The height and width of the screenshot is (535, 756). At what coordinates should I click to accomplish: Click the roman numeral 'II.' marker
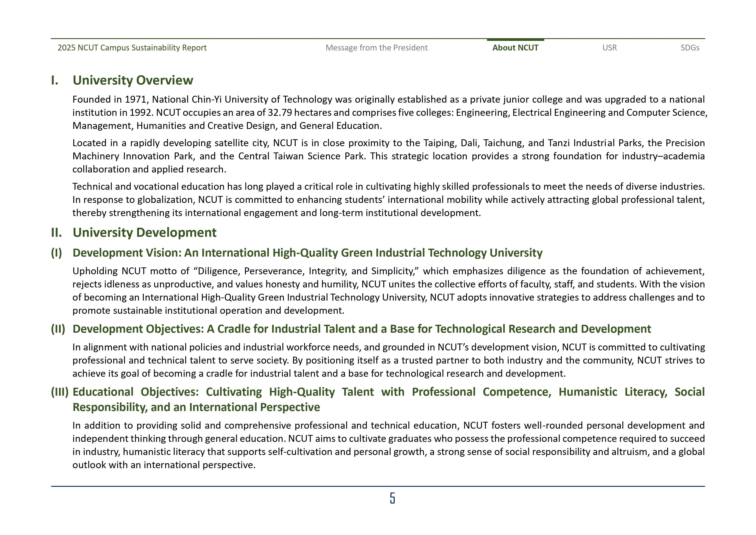(56, 232)
